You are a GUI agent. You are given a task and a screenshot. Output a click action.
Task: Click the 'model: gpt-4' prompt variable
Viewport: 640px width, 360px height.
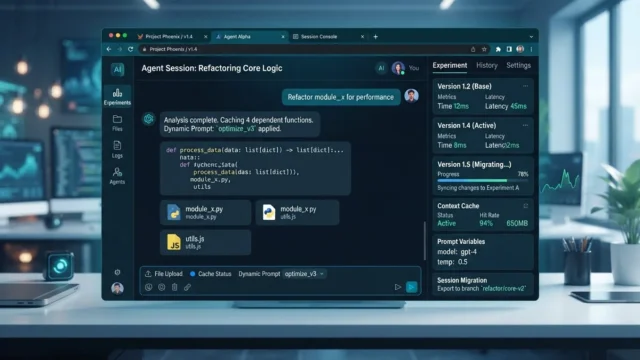pos(457,252)
